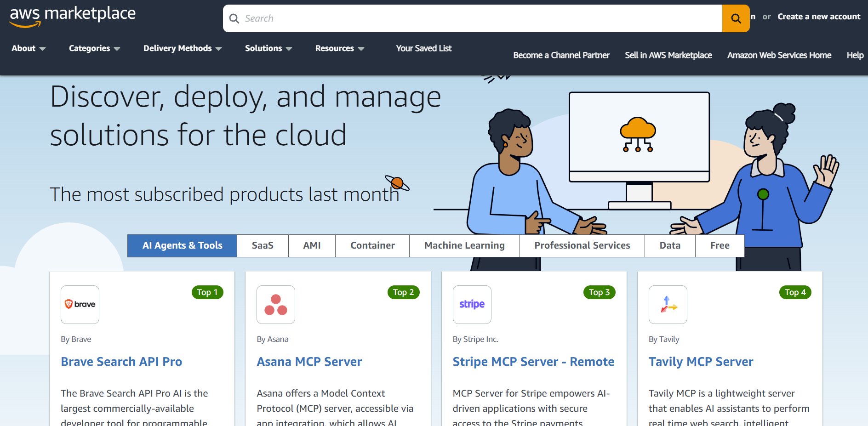The height and width of the screenshot is (426, 868).
Task: Switch to the Free products tab
Action: pos(719,245)
